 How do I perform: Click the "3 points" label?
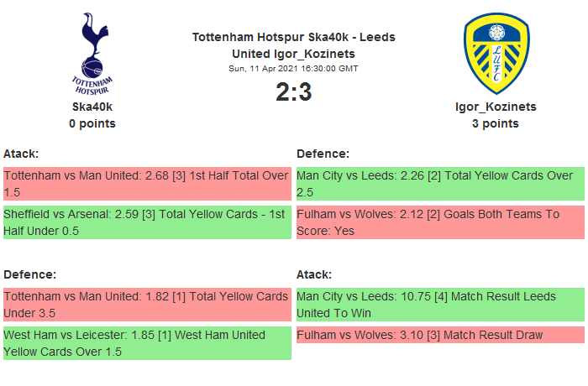pyautogui.click(x=496, y=123)
